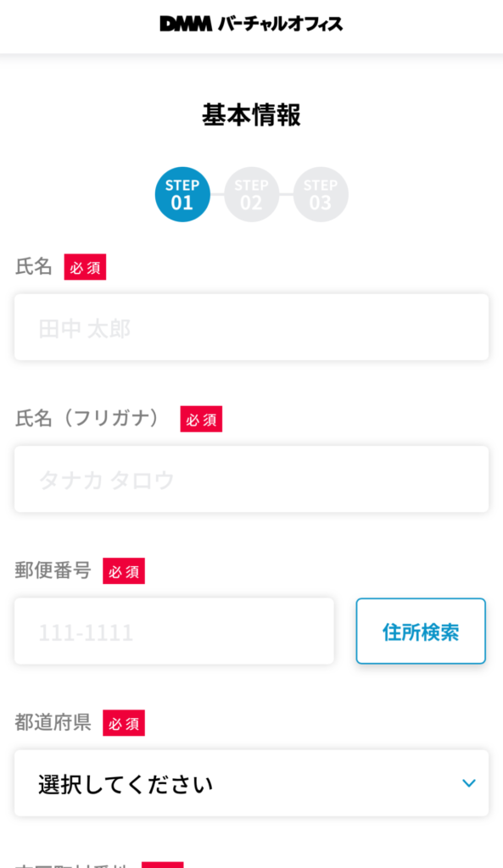Go to the STEP 03 circle
Screen dimensions: 503x868
pos(321,194)
